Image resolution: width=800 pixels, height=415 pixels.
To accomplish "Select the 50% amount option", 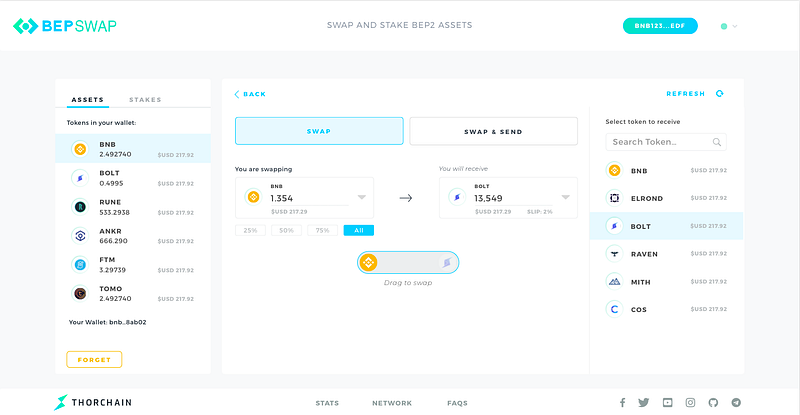I will click(x=287, y=230).
